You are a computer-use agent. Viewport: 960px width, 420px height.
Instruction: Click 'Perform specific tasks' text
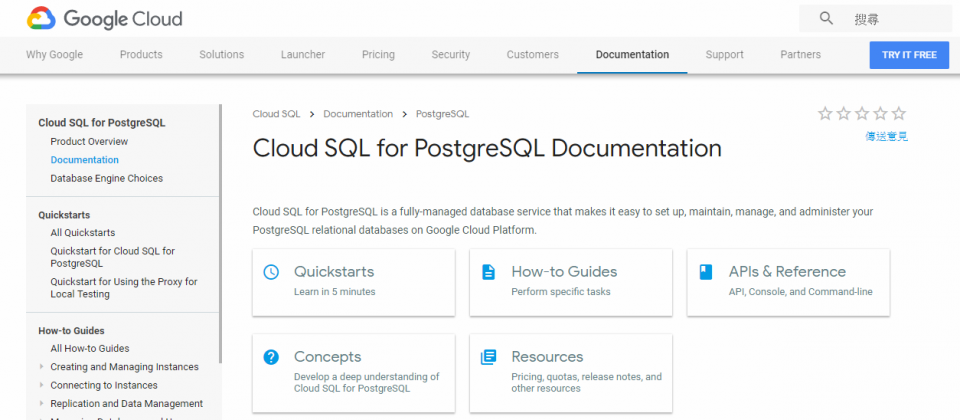coord(561,292)
